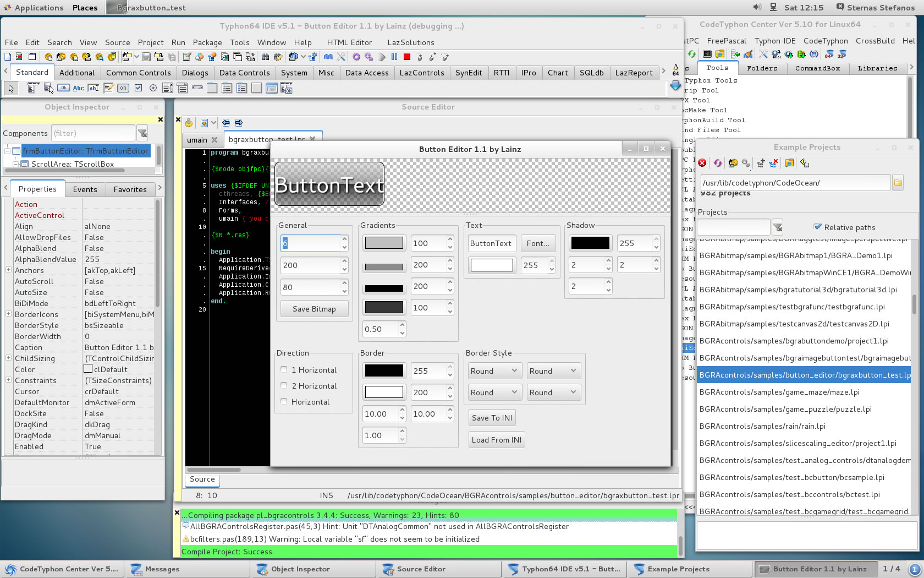Select the TRadioButton component icon in palette

pos(153,88)
